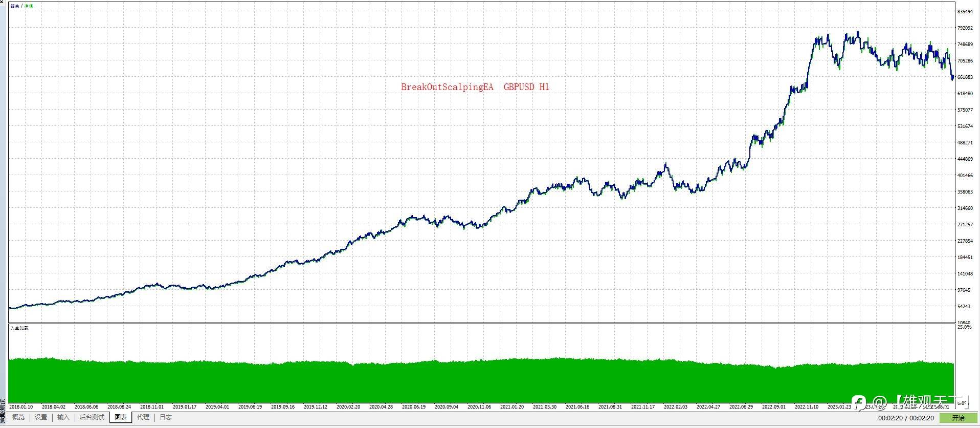Click the balance/equity legend at chart top-left
This screenshot has width=980, height=428.
click(x=21, y=6)
